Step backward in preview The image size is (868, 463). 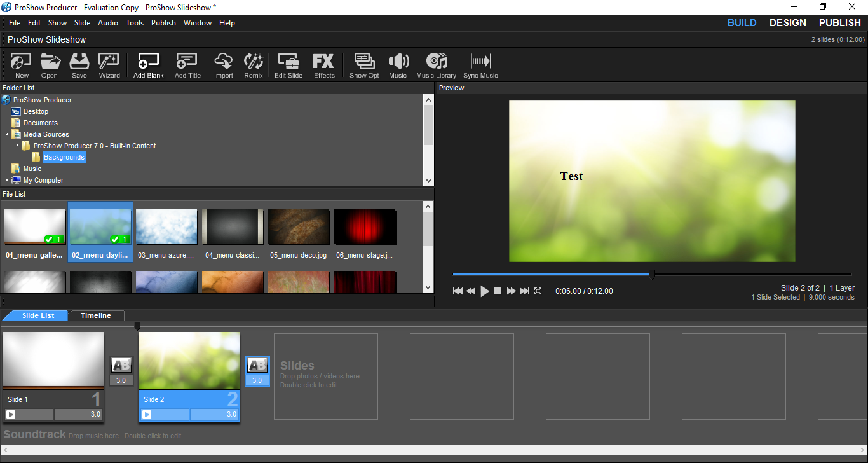click(x=471, y=291)
